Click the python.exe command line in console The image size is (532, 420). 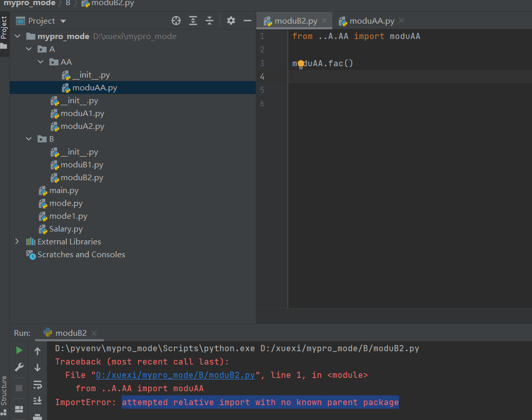pos(237,349)
